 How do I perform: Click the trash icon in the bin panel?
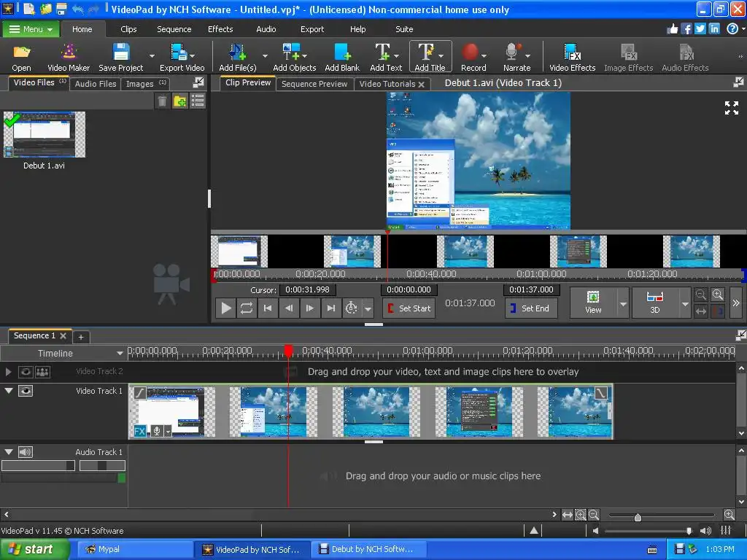163,101
